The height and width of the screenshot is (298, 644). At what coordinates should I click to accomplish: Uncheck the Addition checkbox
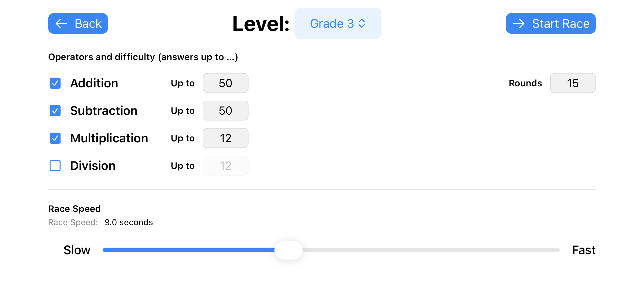55,83
